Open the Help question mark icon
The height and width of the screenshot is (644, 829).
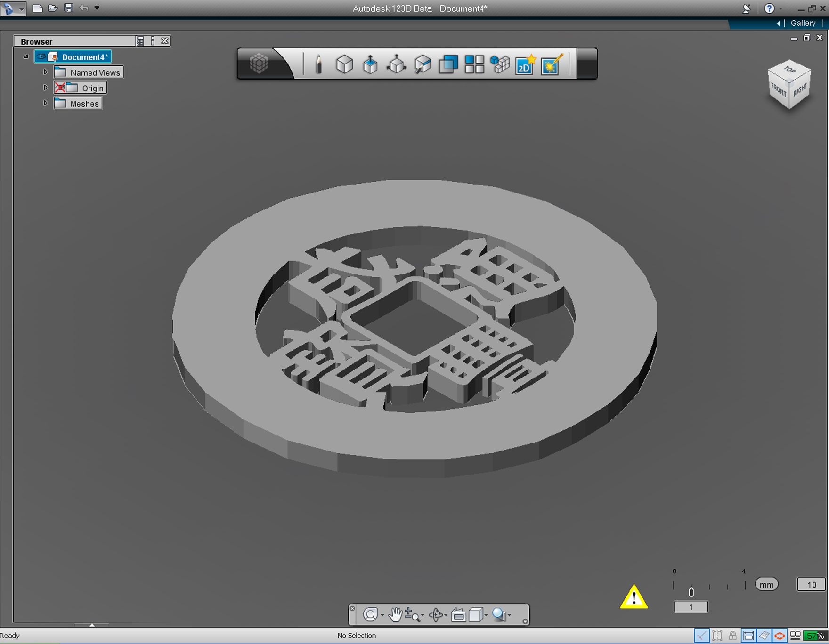pyautogui.click(x=769, y=8)
